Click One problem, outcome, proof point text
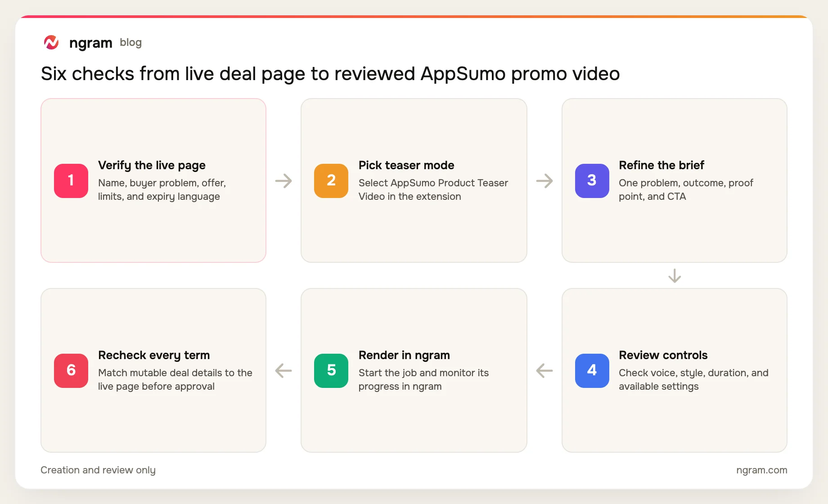This screenshot has height=504, width=828. (x=686, y=189)
